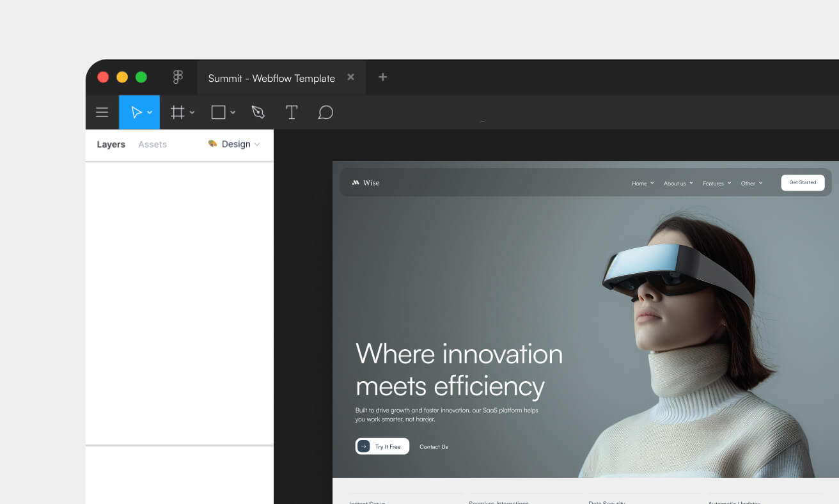Click the Contact Us link
839x504 pixels.
click(434, 446)
